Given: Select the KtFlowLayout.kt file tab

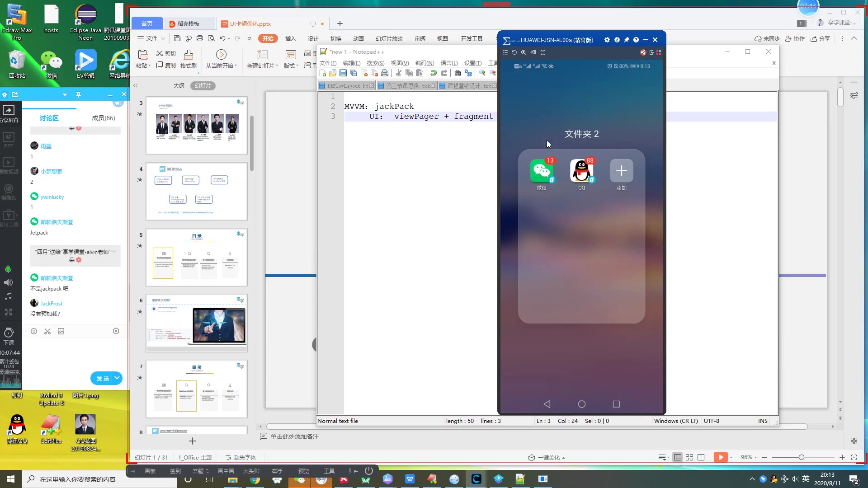Looking at the screenshot, I should coord(346,86).
